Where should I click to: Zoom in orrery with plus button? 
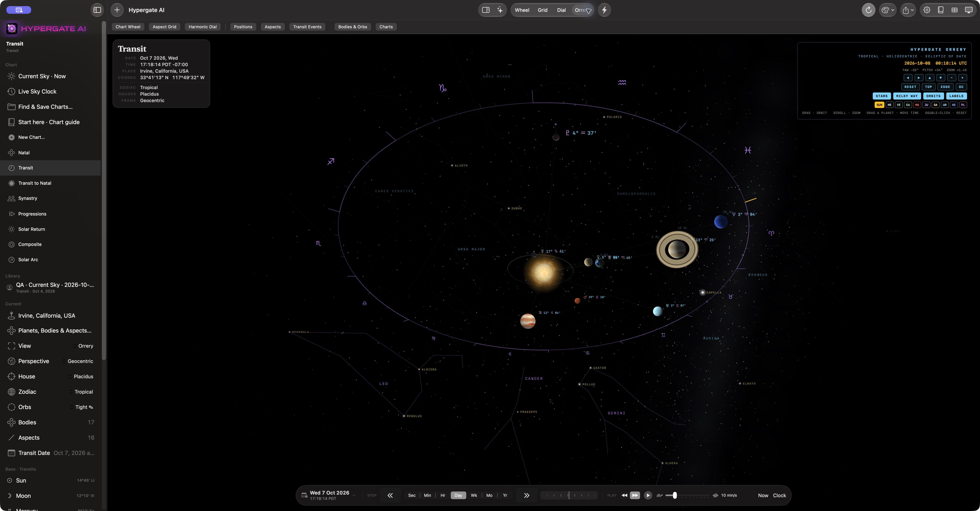962,78
